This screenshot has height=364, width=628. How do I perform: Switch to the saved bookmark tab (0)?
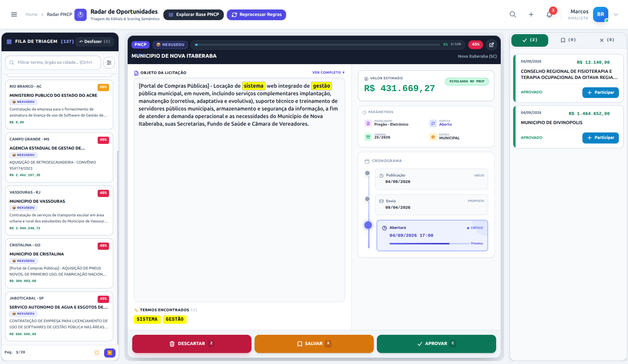(x=568, y=40)
